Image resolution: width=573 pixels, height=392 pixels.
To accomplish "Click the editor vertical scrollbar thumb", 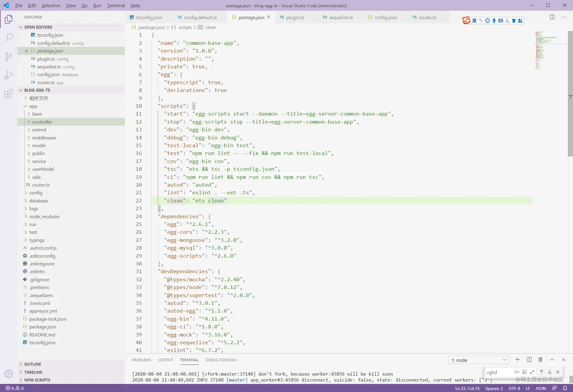I will point(570,94).
